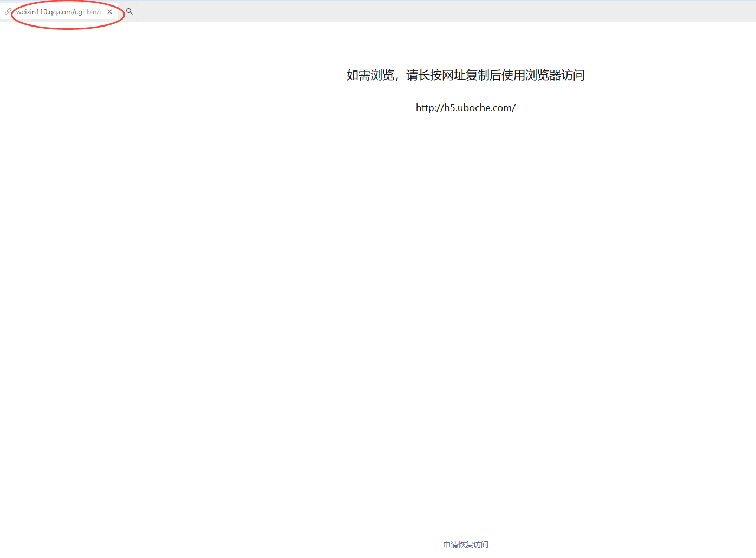
Task: Click the http://h5.uboche.com/ URL text
Action: (466, 108)
